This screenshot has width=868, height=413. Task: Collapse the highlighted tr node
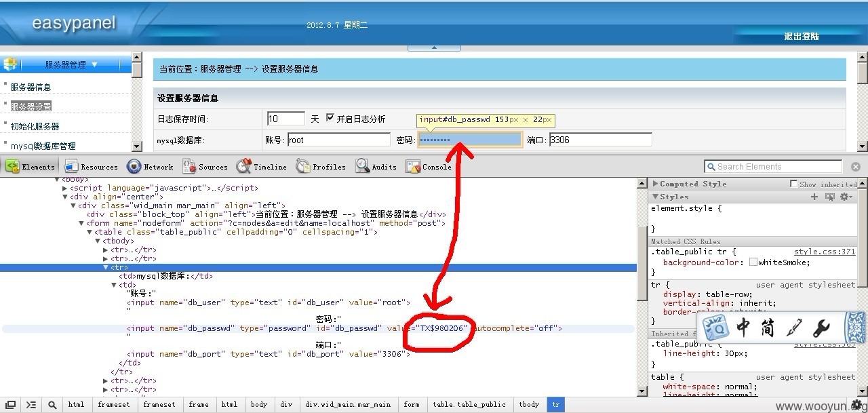(106, 267)
